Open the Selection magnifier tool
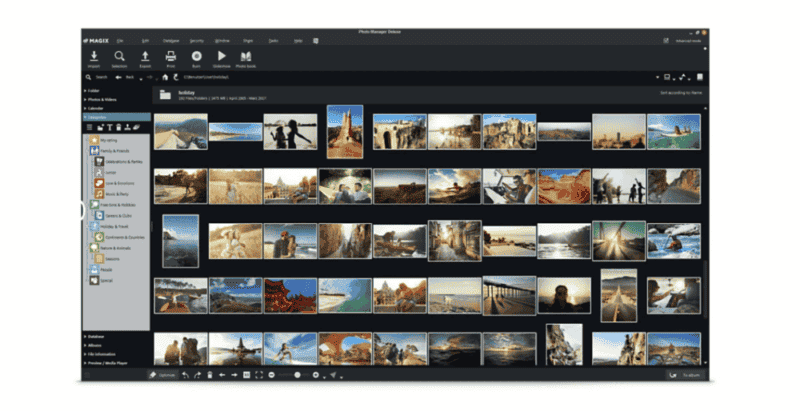 [119, 56]
